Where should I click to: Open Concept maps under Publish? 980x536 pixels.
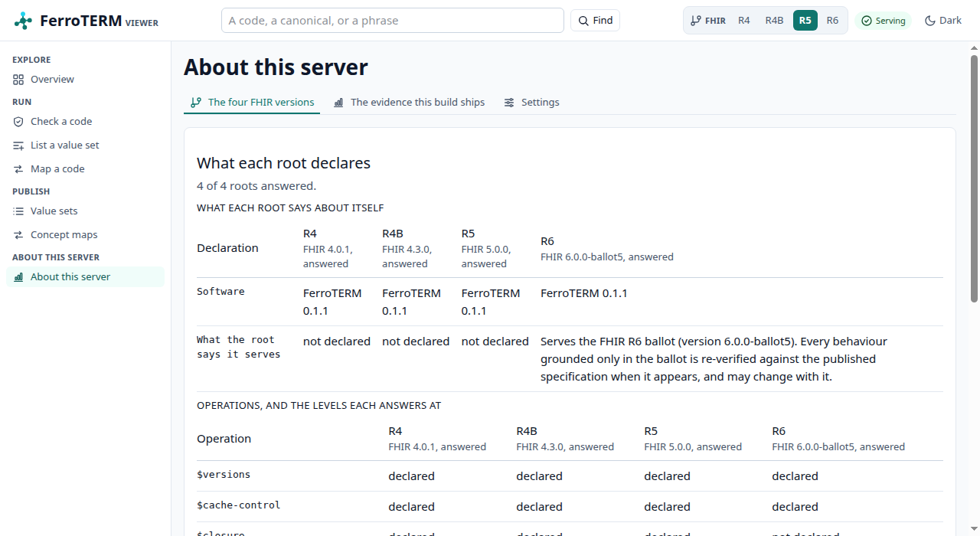click(x=85, y=235)
